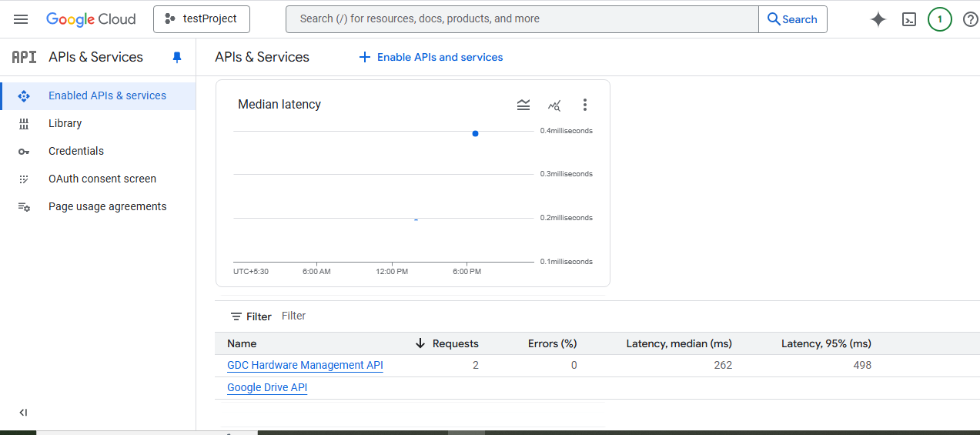Open notifications badge showing 1
980x435 pixels.
click(940, 19)
